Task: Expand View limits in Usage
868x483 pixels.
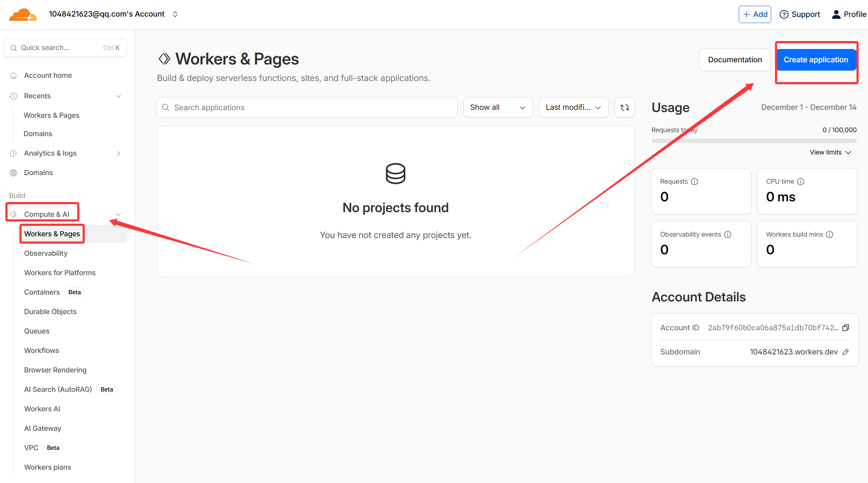Action: [830, 152]
